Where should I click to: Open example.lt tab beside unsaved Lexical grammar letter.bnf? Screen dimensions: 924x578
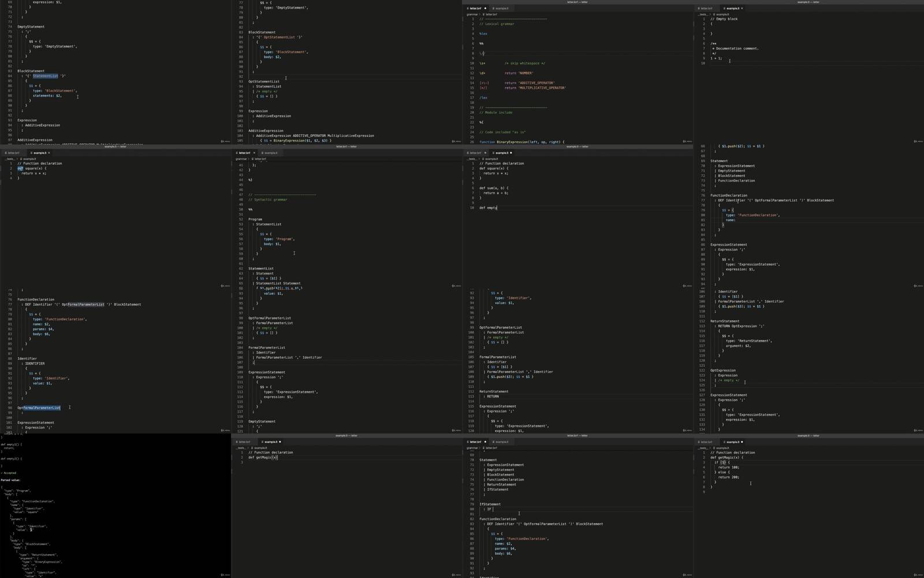pos(502,9)
